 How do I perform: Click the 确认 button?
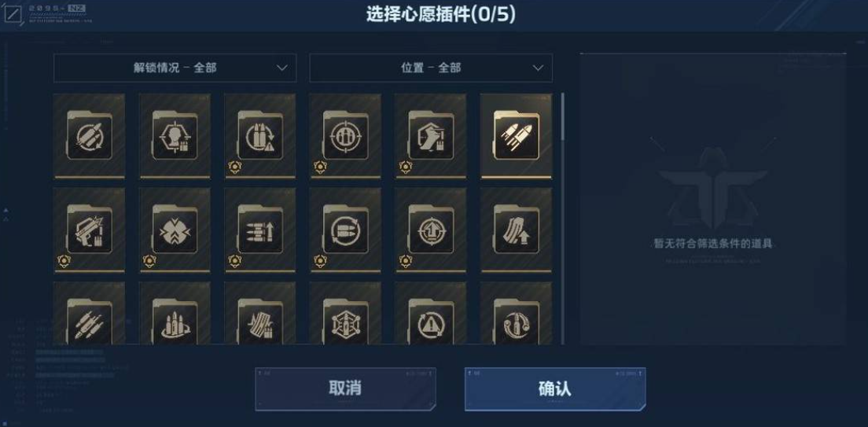[x=554, y=388]
